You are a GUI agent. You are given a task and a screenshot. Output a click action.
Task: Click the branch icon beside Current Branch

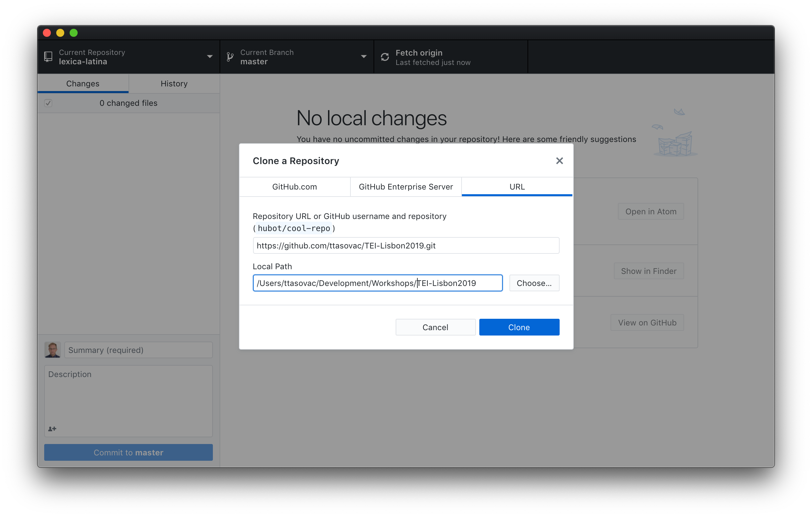[230, 57]
